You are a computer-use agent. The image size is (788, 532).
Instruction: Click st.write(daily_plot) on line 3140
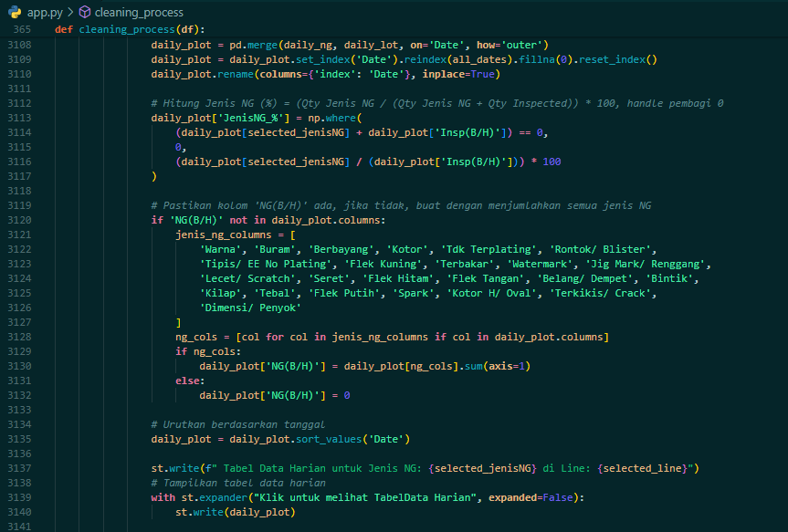click(x=236, y=512)
